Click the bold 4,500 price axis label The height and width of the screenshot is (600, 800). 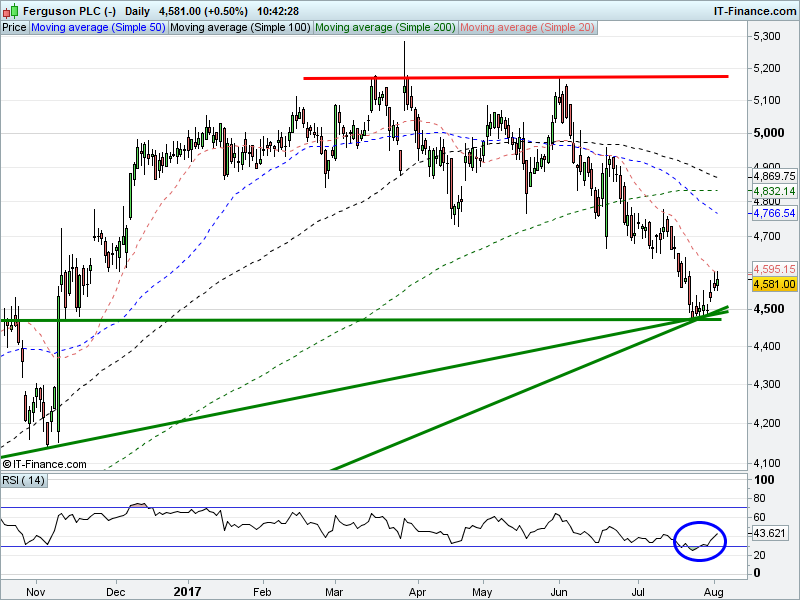click(x=768, y=309)
